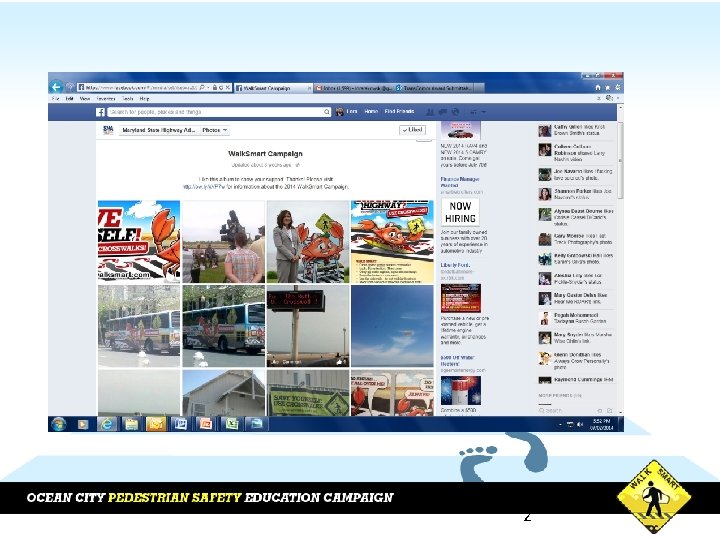Click the Home link in Facebook bar

click(x=371, y=112)
